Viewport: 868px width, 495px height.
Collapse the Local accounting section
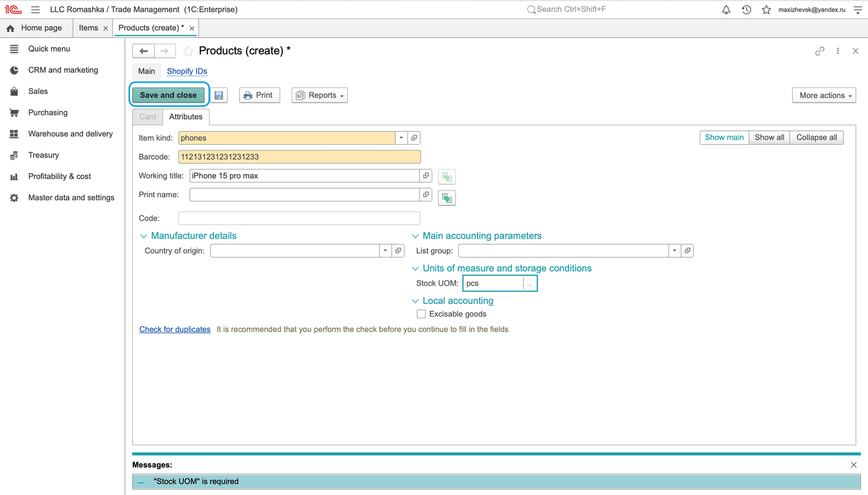tap(415, 301)
